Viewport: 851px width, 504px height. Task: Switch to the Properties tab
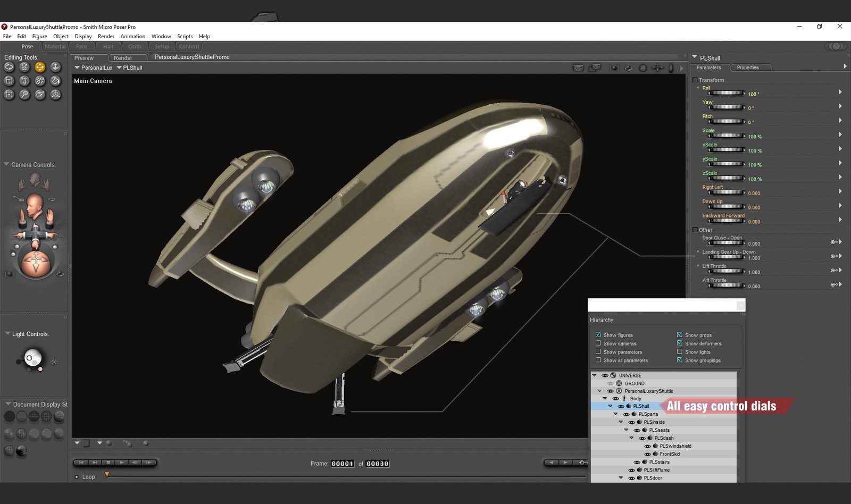(748, 68)
